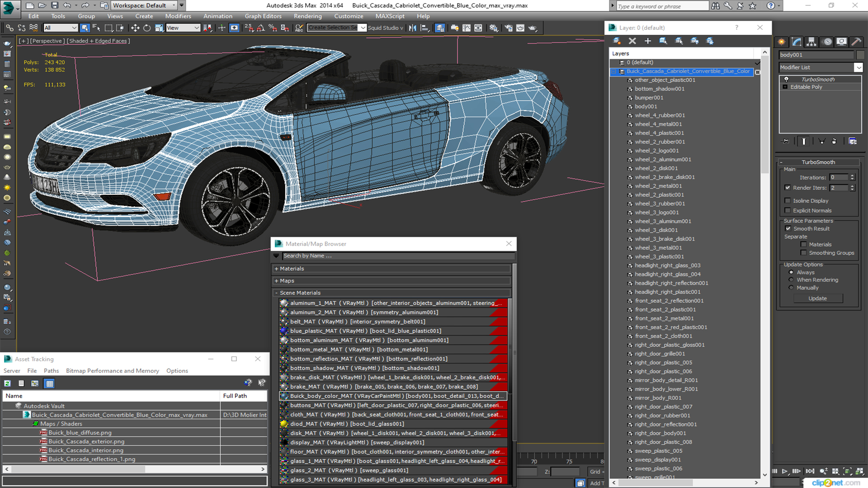Expand Editable Poly sub-objects
868x488 pixels.
[785, 87]
